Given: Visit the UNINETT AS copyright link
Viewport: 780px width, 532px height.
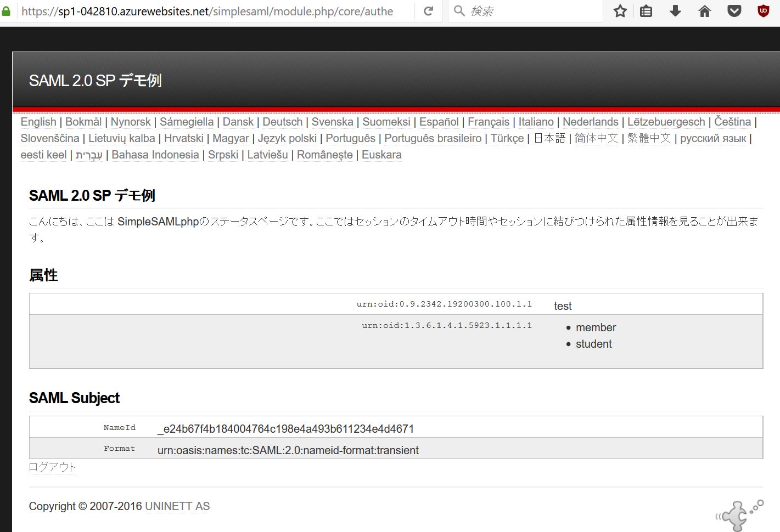Looking at the screenshot, I should (x=177, y=506).
